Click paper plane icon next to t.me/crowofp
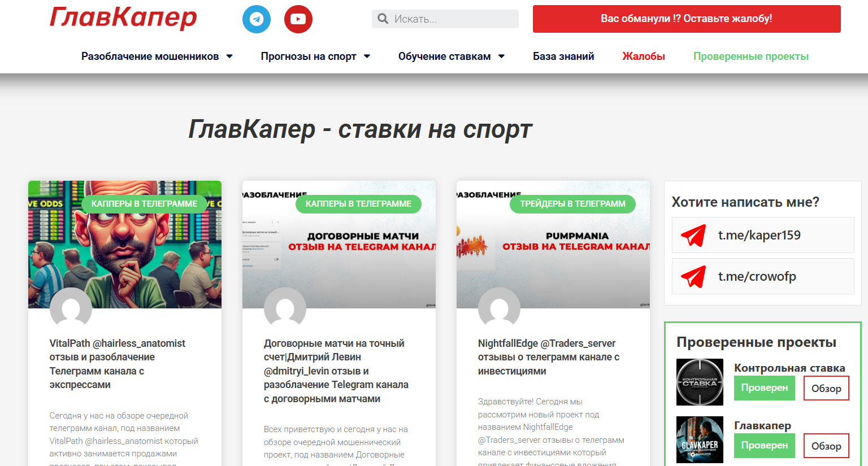 (693, 276)
